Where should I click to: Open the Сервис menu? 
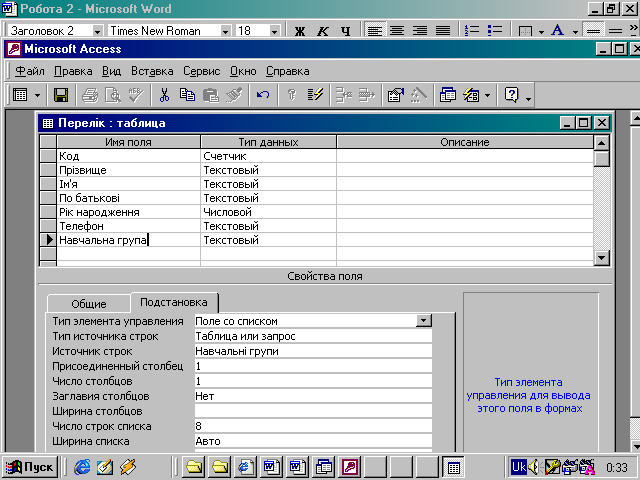(202, 71)
